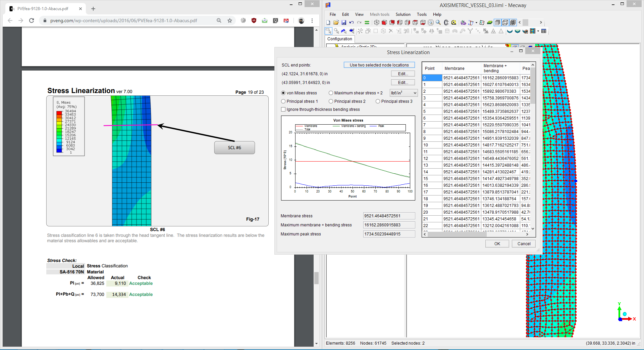
Task: Open the Mesh tools menu
Action: (x=380, y=14)
